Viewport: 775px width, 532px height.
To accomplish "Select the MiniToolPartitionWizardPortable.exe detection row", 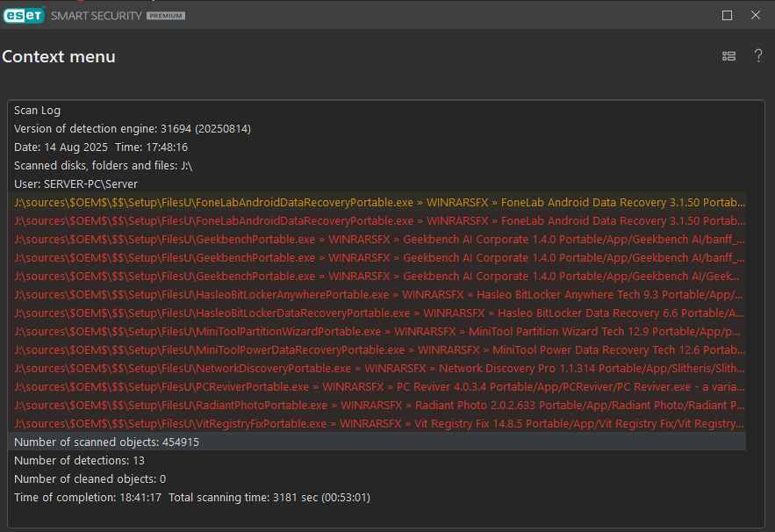I will 377,332.
